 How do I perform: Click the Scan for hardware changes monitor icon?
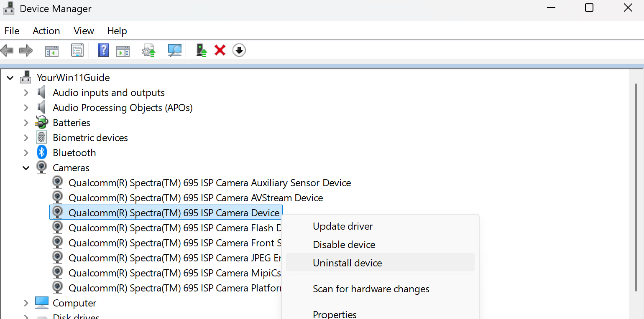[x=175, y=51]
